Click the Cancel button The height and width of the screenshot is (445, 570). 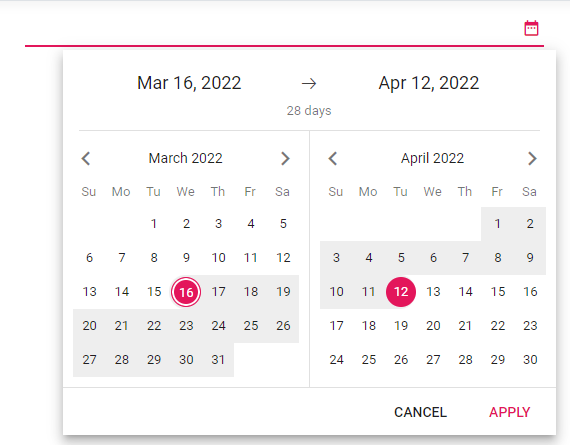(x=420, y=412)
